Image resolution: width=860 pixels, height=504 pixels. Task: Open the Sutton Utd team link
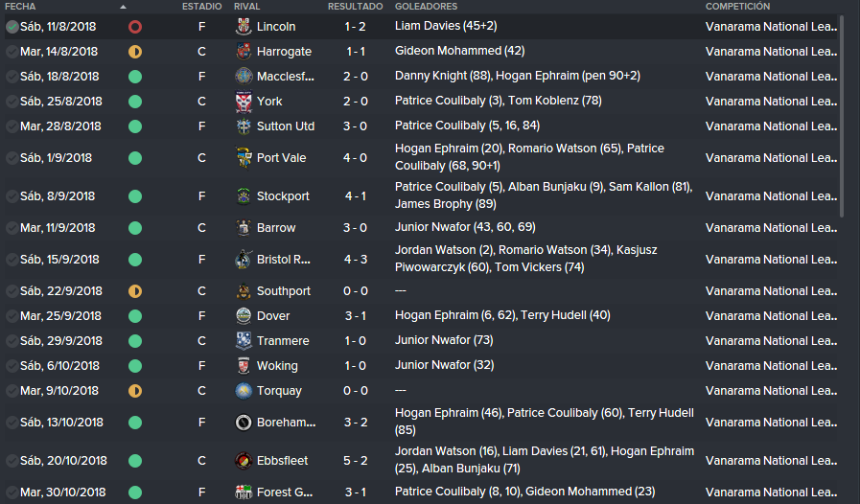pos(286,126)
